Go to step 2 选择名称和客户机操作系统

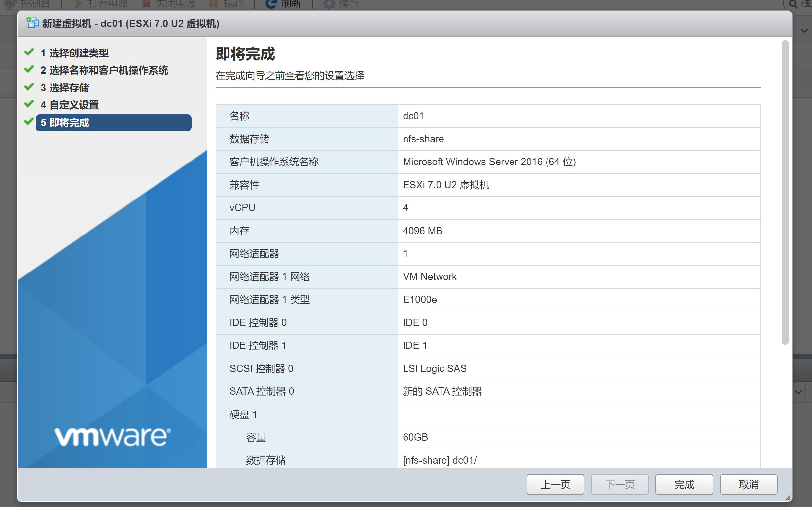pyautogui.click(x=108, y=70)
